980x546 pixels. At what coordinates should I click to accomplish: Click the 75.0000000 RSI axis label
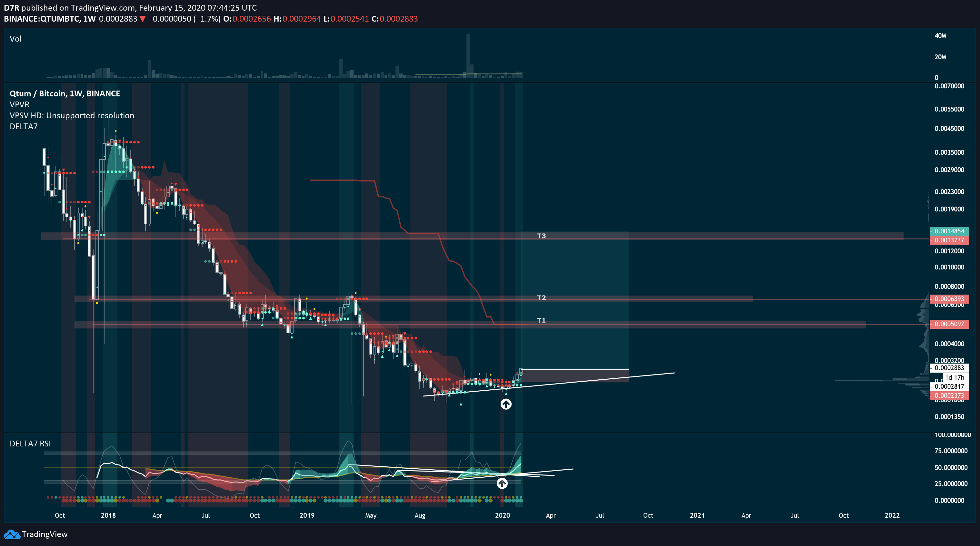click(951, 451)
